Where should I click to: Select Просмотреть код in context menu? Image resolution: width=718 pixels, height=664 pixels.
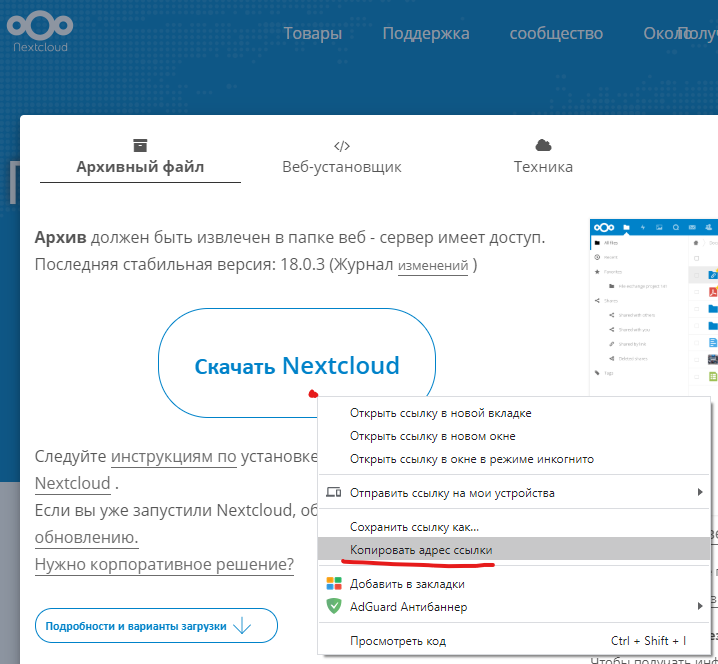pyautogui.click(x=398, y=641)
